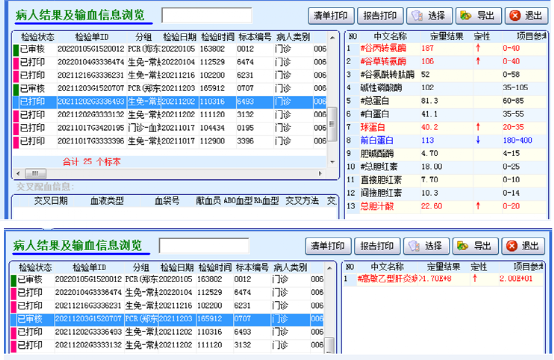Click the 定量结果 header in upper results panel
554x360 pixels.
click(x=447, y=36)
